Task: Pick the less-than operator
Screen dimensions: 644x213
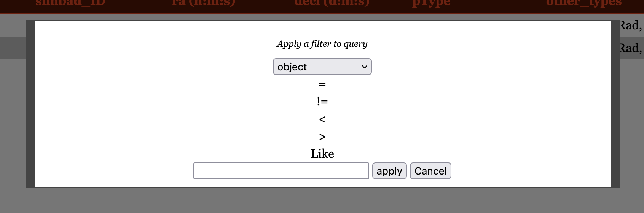Action: [x=322, y=119]
